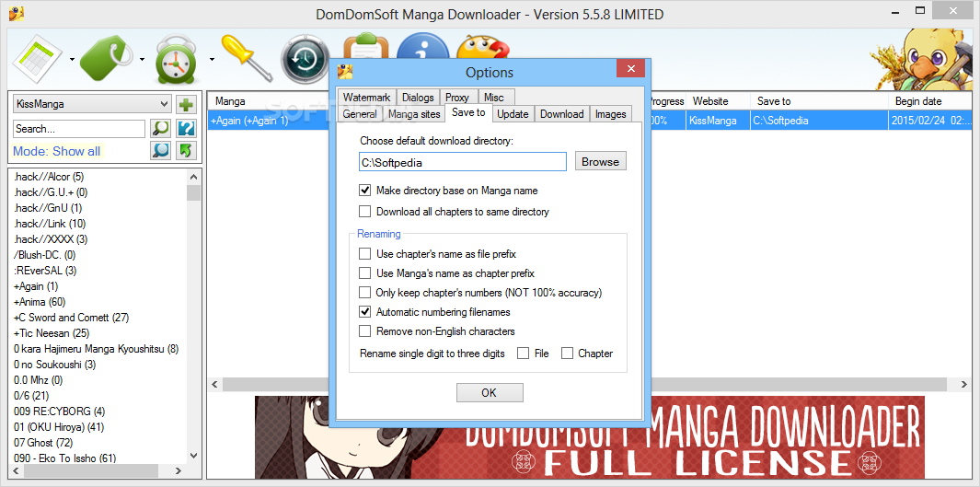Click the green tag toolbar icon
Screen dimensions: 980x487
[x=107, y=60]
